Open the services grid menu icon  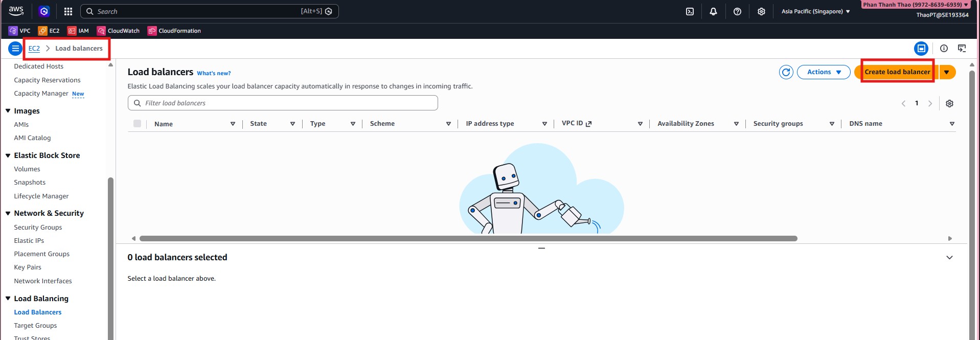coord(68,11)
